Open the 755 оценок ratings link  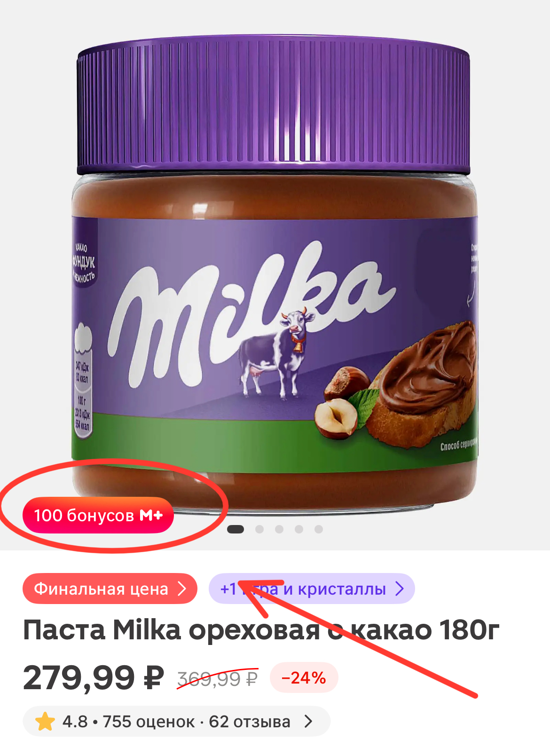pos(149,722)
